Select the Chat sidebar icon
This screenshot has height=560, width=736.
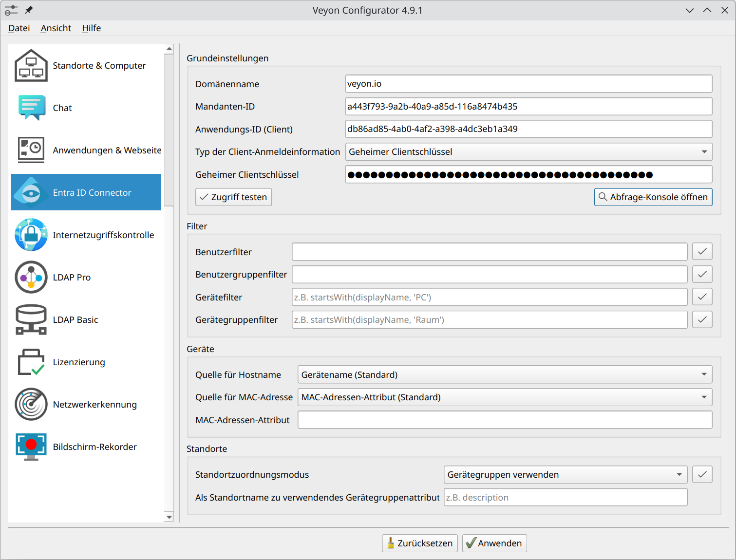click(31, 108)
